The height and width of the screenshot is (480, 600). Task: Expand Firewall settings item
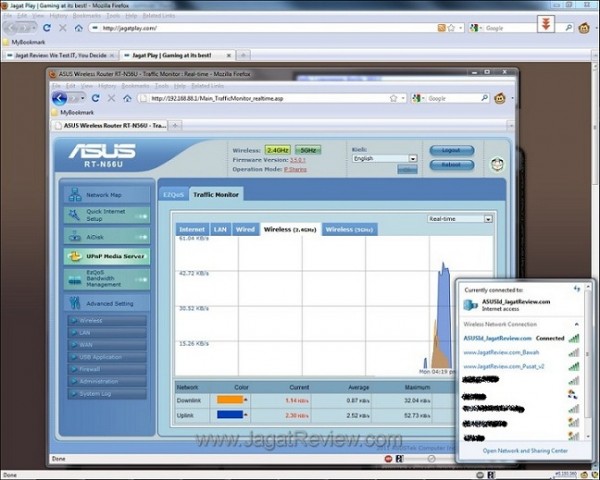[x=107, y=369]
